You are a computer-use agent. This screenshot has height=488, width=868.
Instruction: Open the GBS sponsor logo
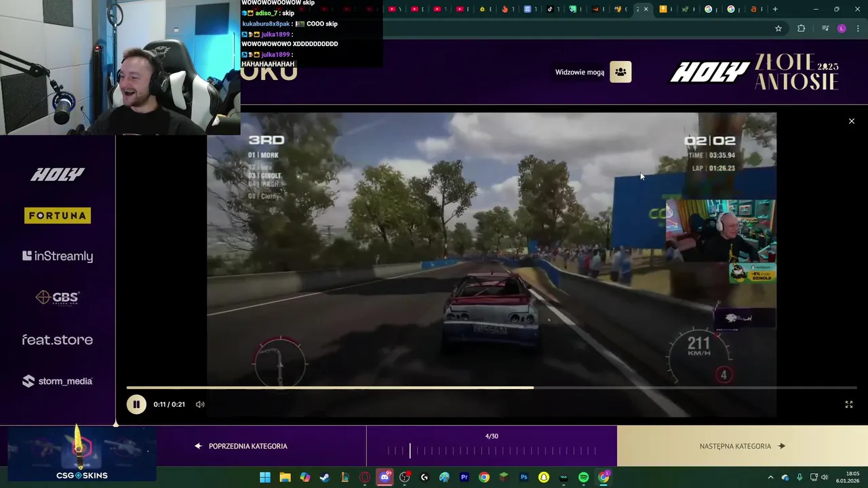point(58,298)
